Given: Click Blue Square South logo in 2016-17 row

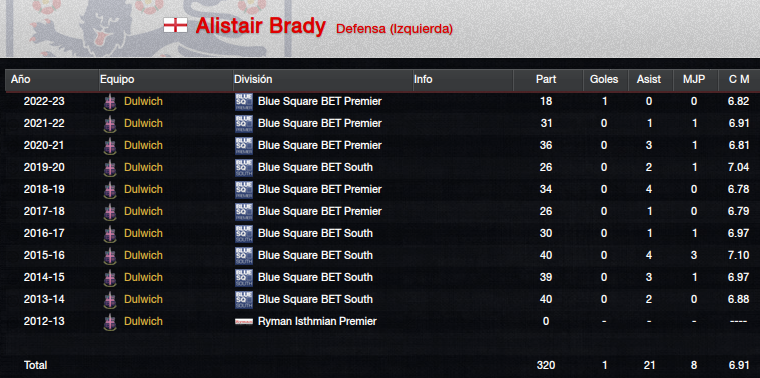Looking at the screenshot, I should pyautogui.click(x=244, y=234).
